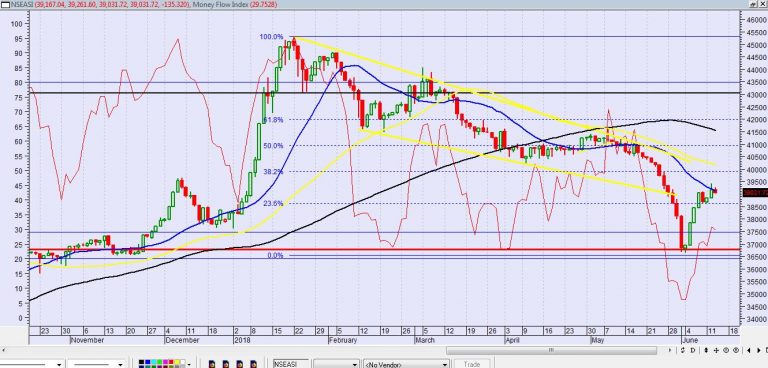This screenshot has height=368, width=768.
Task: Click the second magnifier zoom icon
Action: [x=736, y=350]
